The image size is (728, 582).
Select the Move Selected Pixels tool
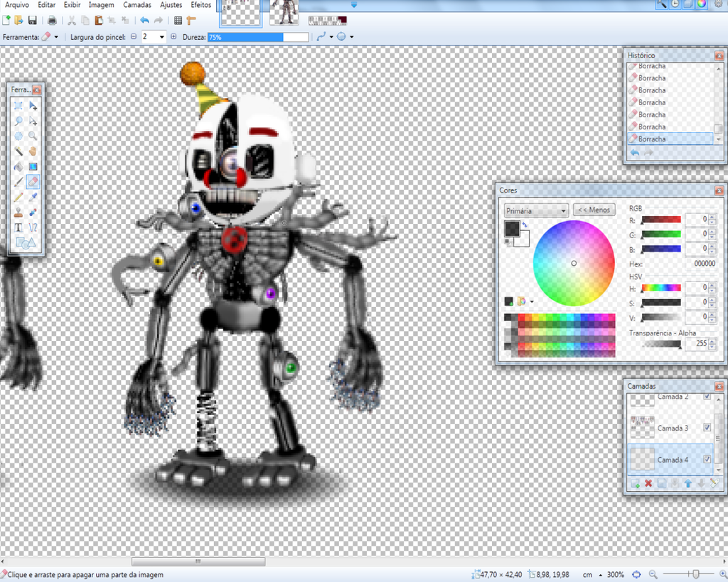coord(33,106)
